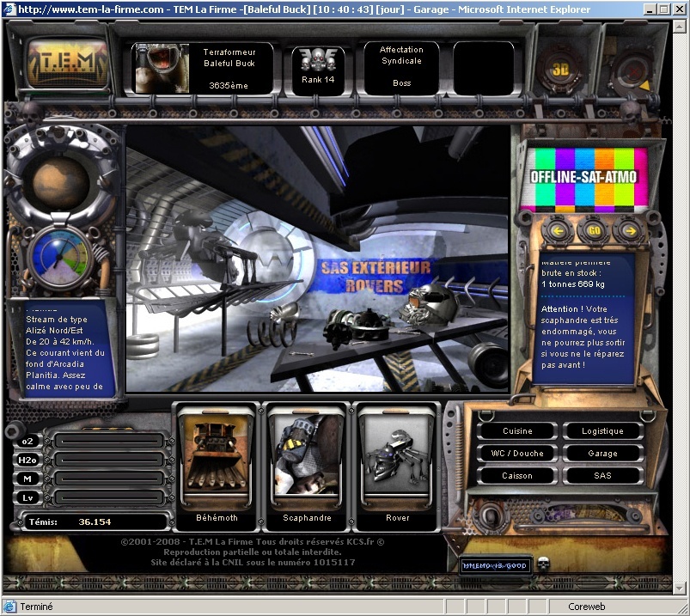Image resolution: width=690 pixels, height=616 pixels.
Task: Click the Affectation Syndicale Boss panel
Action: pyautogui.click(x=401, y=67)
